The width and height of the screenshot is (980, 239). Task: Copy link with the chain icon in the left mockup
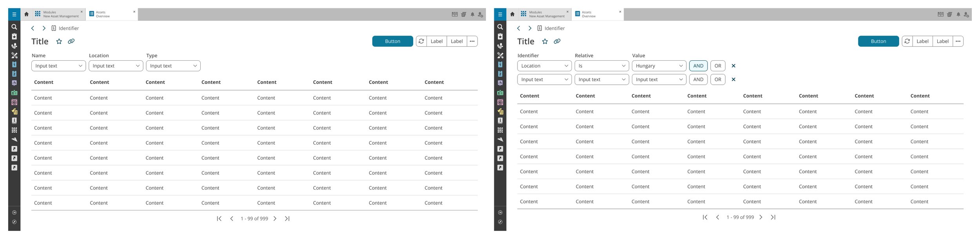(71, 41)
